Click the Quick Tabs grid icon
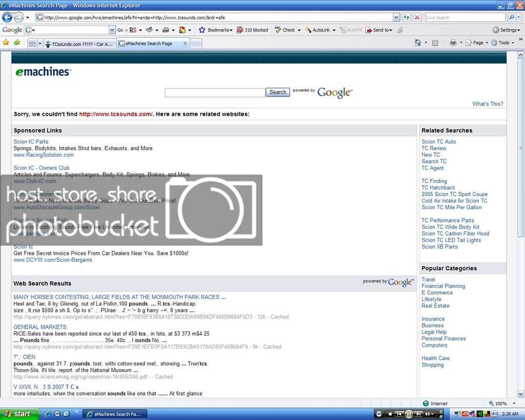This screenshot has width=525, height=420. coord(32,44)
